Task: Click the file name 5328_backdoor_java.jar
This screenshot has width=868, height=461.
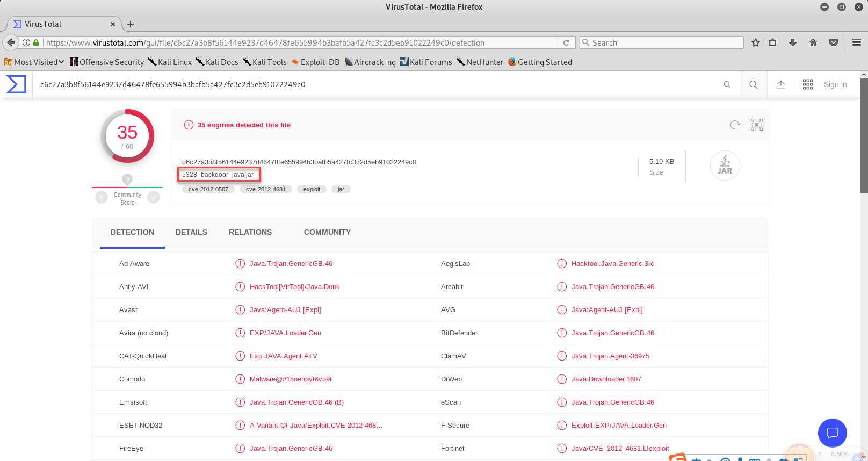Action: pyautogui.click(x=218, y=175)
